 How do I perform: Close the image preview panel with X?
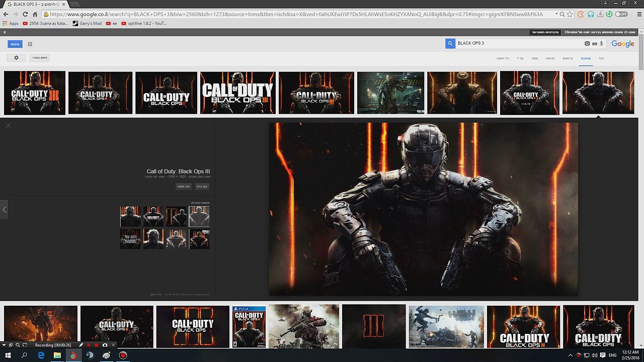pyautogui.click(x=8, y=125)
